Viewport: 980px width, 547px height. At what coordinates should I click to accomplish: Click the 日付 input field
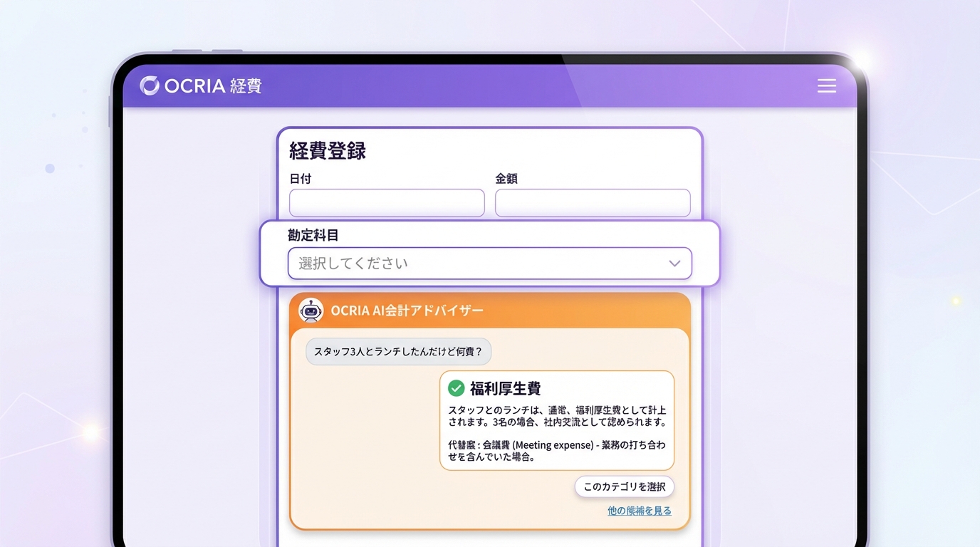click(386, 202)
